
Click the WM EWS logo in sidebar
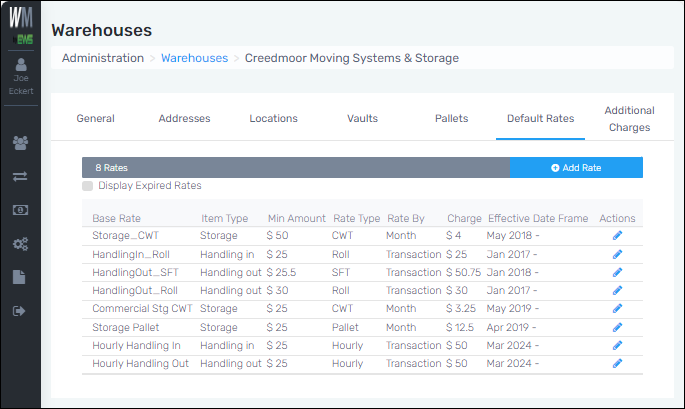pyautogui.click(x=21, y=24)
